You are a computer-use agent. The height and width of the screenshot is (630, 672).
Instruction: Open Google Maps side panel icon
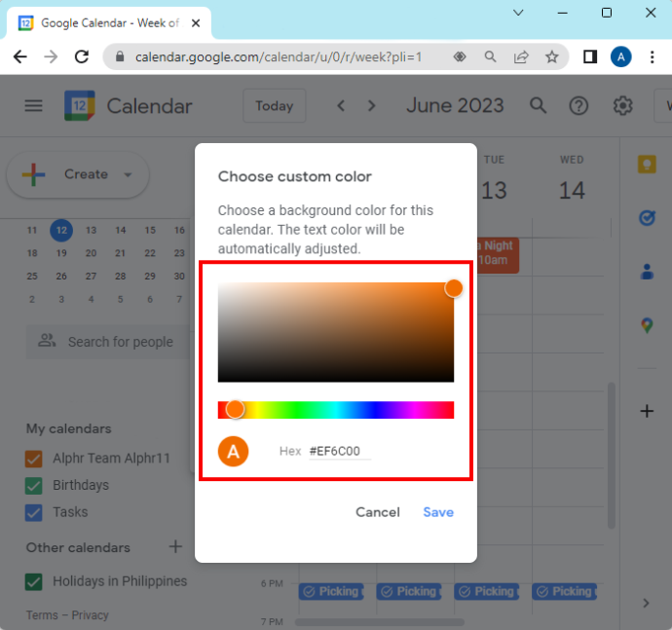point(647,326)
